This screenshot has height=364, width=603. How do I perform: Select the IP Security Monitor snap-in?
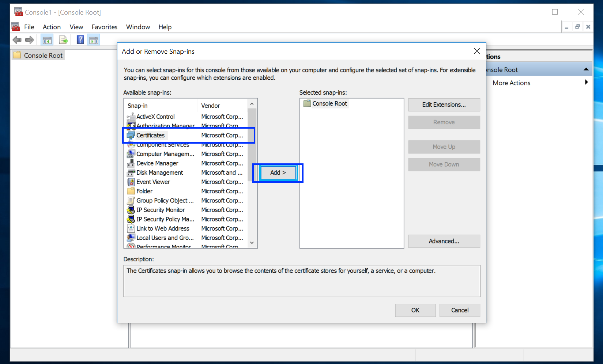point(161,210)
